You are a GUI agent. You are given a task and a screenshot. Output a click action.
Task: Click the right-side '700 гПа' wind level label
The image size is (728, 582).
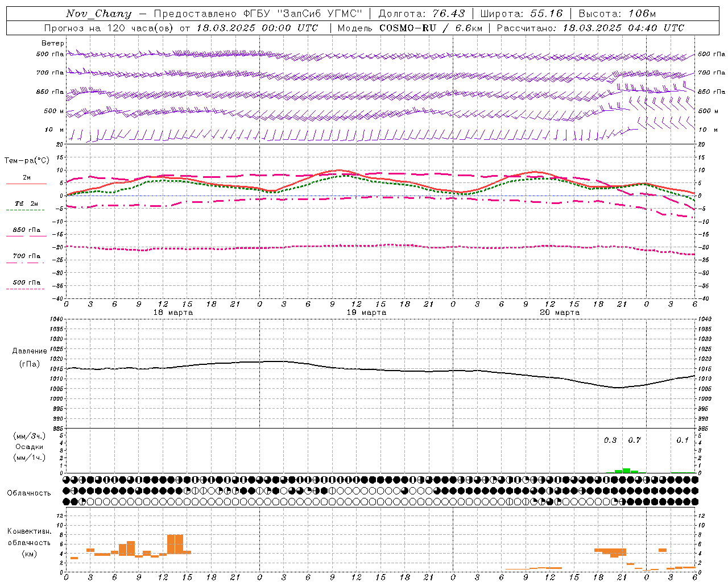pos(712,73)
